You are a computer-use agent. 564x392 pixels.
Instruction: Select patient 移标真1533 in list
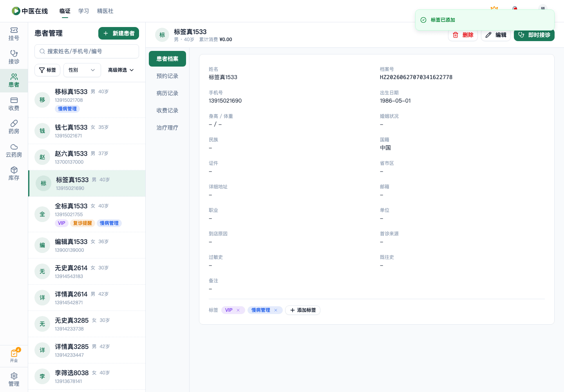click(x=87, y=100)
